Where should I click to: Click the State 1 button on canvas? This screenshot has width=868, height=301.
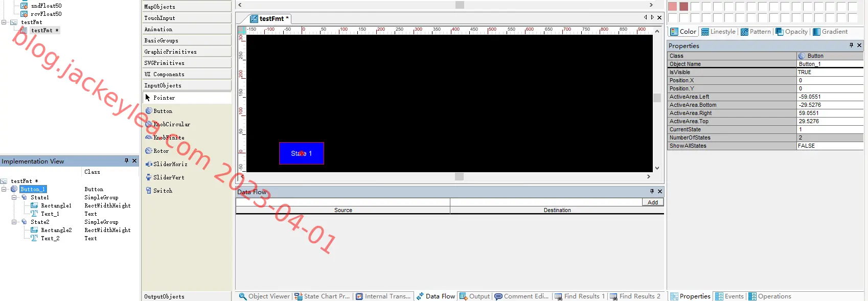tap(302, 153)
